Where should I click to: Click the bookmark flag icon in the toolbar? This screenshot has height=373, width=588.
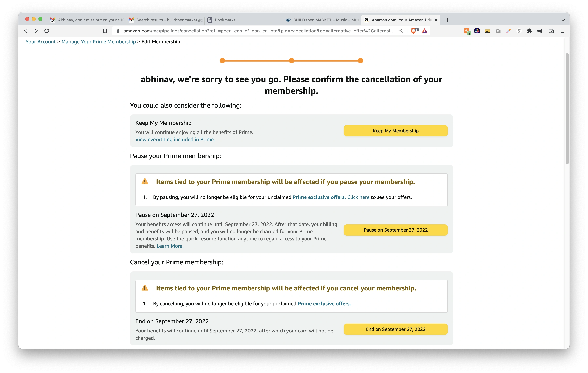click(105, 31)
